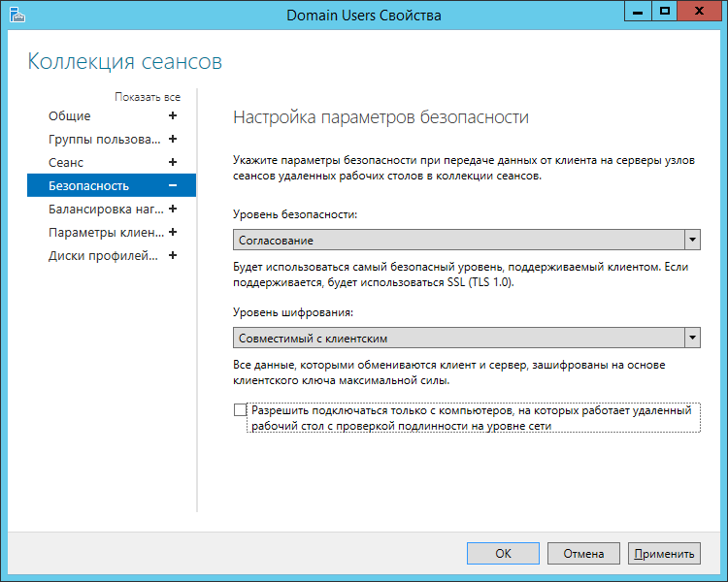Click the Коллекция сеансов heading

pos(125,62)
